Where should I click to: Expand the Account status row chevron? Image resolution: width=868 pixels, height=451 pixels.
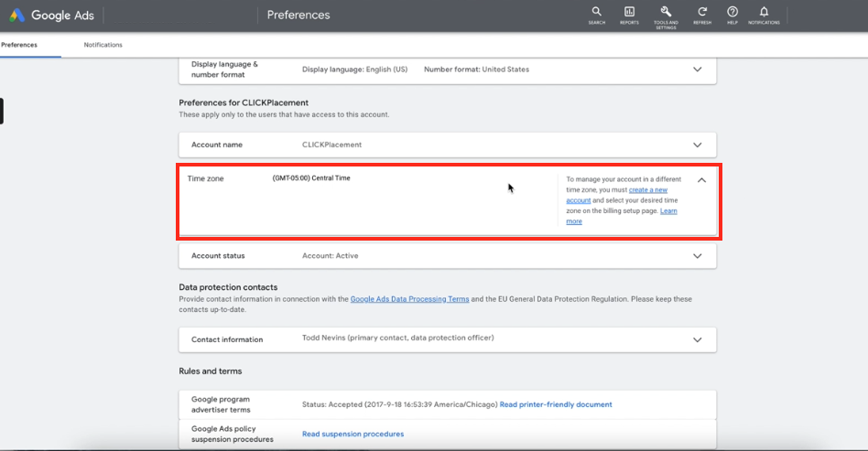point(698,257)
